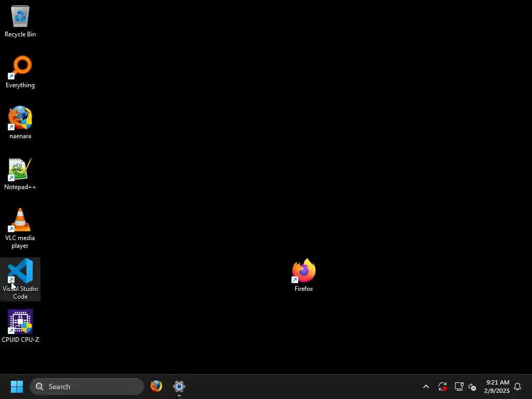Image resolution: width=532 pixels, height=399 pixels.
Task: Open the notification bell icon
Action: pyautogui.click(x=517, y=387)
